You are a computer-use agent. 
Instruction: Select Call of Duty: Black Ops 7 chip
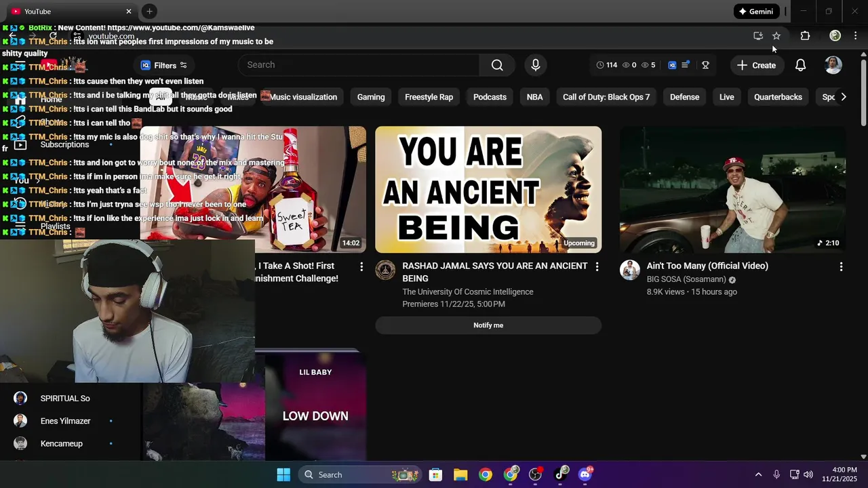(606, 97)
